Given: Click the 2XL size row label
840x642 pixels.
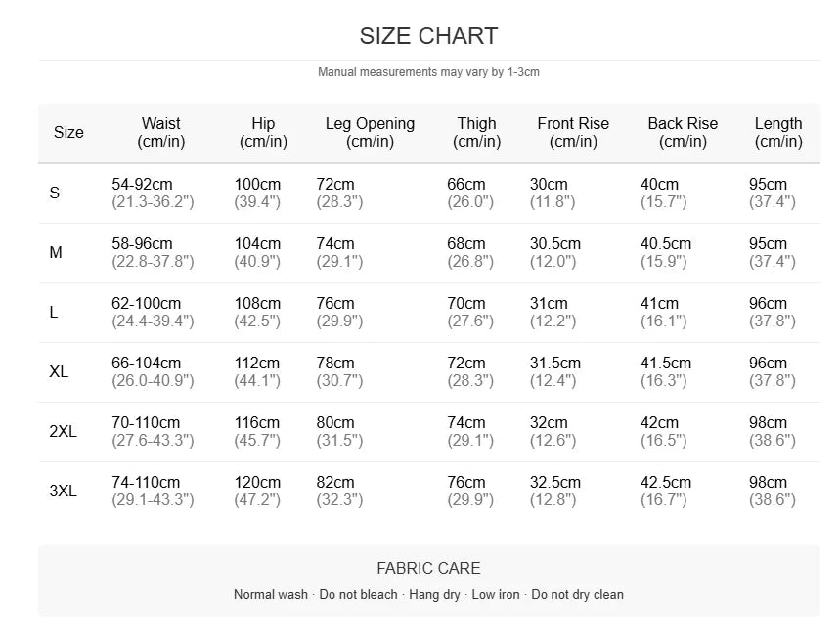Looking at the screenshot, I should pos(63,431).
